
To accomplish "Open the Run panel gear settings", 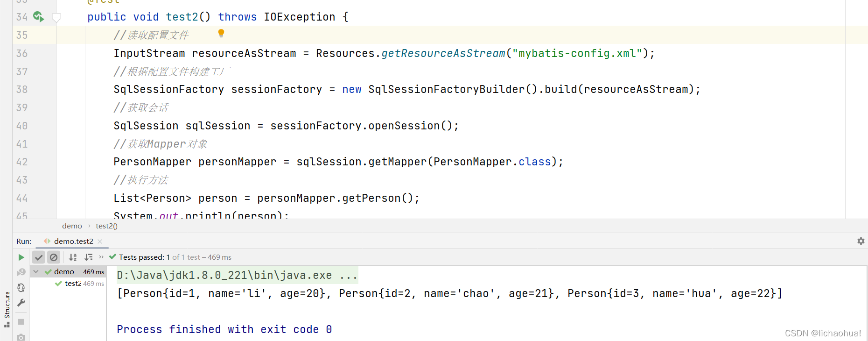I will (861, 241).
